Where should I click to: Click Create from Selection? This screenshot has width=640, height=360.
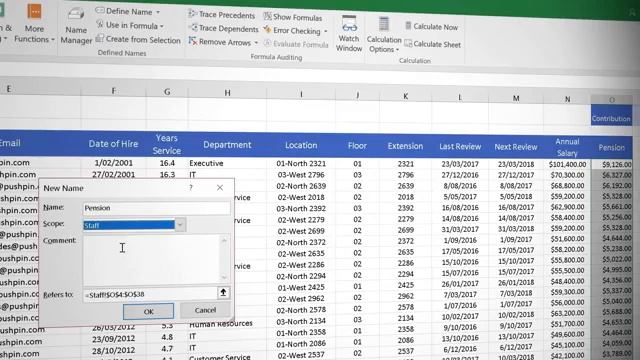pos(138,40)
